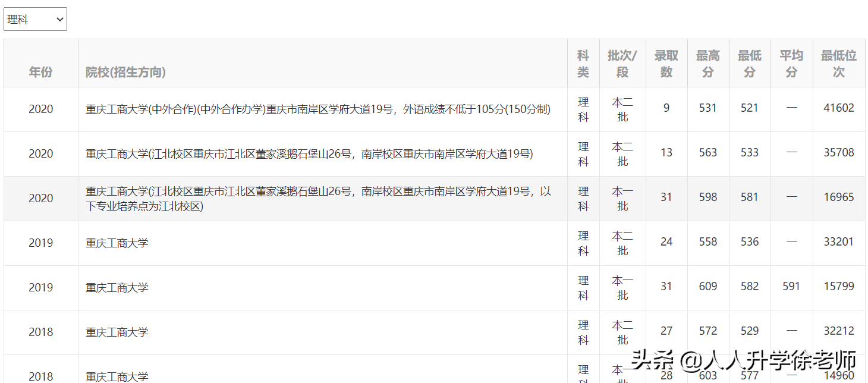Screen dimensions: 868x383
Task: Click the 年份 column header
Action: point(40,72)
